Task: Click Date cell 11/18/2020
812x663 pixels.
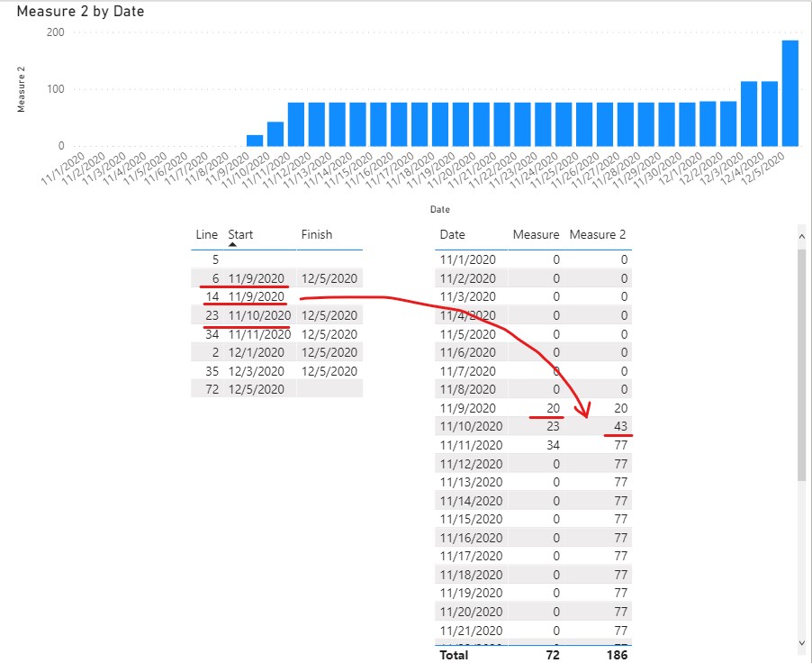Action: 471,575
